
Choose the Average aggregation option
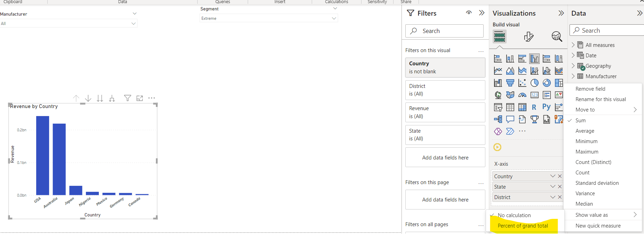click(585, 131)
